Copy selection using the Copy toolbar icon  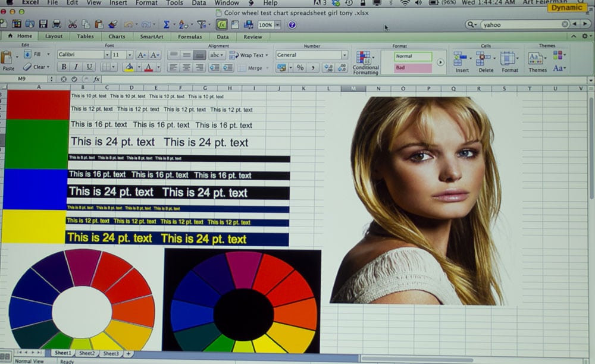pyautogui.click(x=86, y=24)
